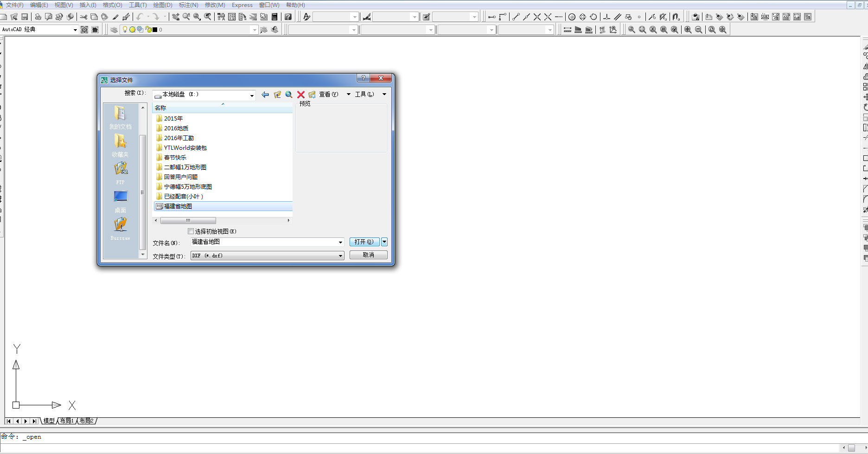Click the Help question mark toolbar icon

pos(288,17)
